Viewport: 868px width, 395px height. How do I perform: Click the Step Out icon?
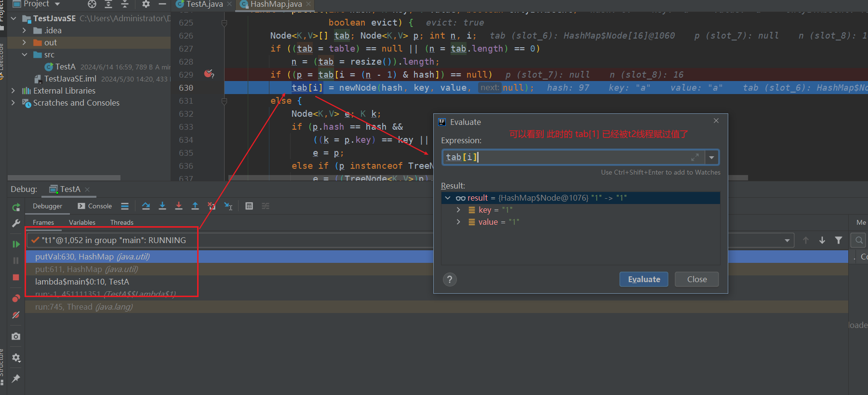click(195, 206)
